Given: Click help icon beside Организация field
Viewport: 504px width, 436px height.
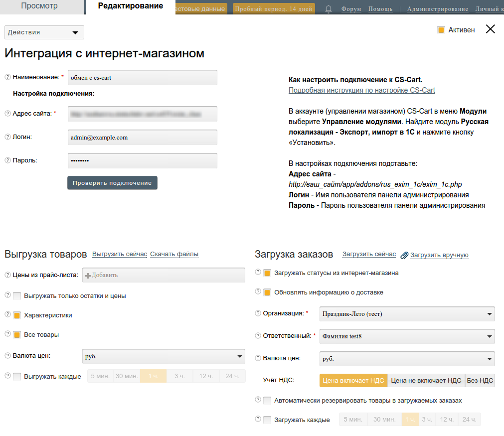Looking at the screenshot, I should 258,313.
